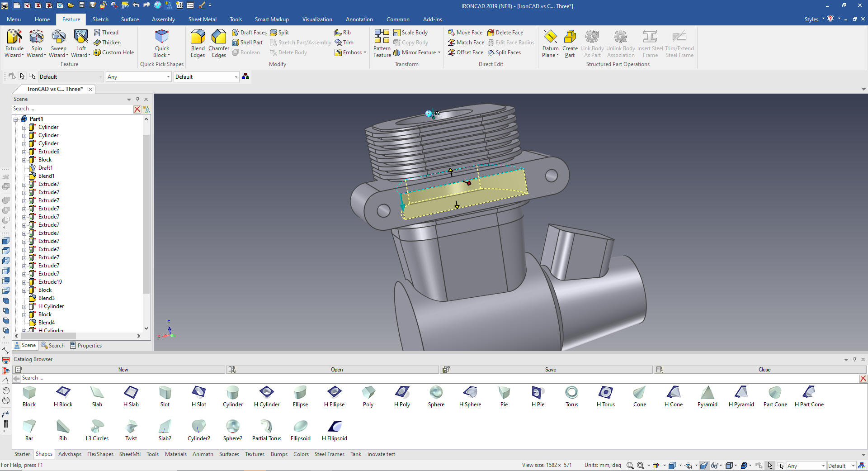Open the Any selection filter dropdown
The height and width of the screenshot is (471, 868).
click(x=168, y=77)
